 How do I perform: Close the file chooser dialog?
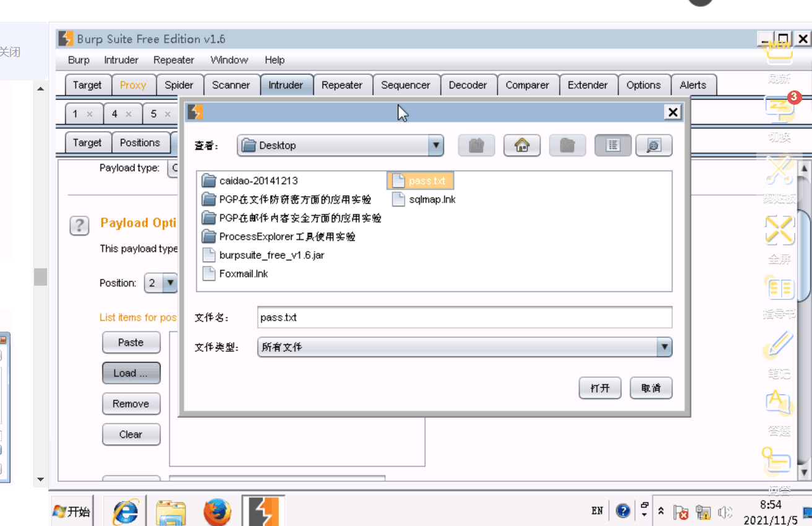(x=673, y=112)
